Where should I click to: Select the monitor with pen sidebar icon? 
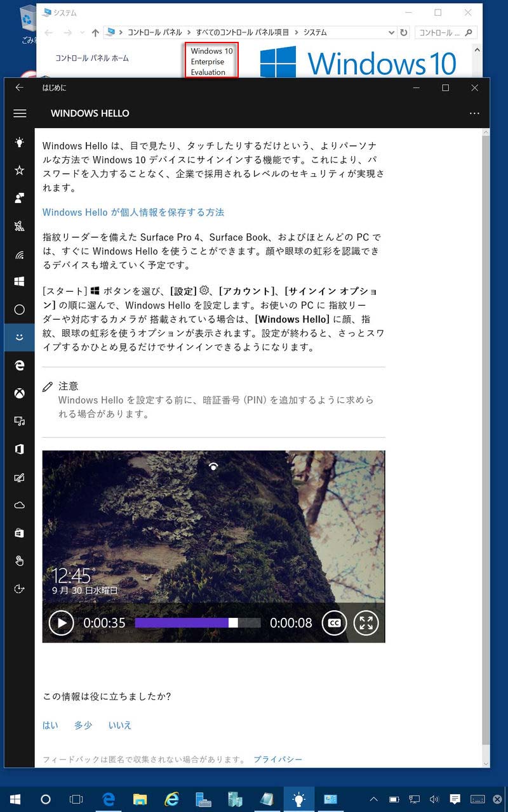click(20, 477)
